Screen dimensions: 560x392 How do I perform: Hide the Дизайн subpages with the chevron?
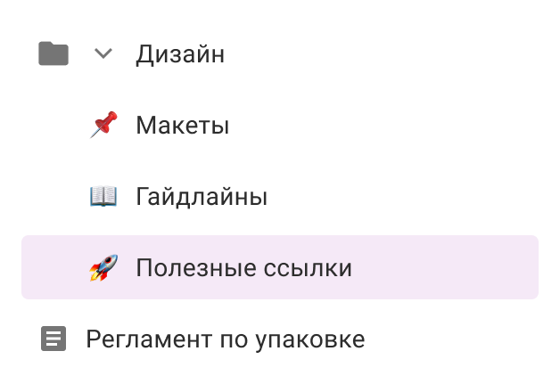[x=103, y=54]
